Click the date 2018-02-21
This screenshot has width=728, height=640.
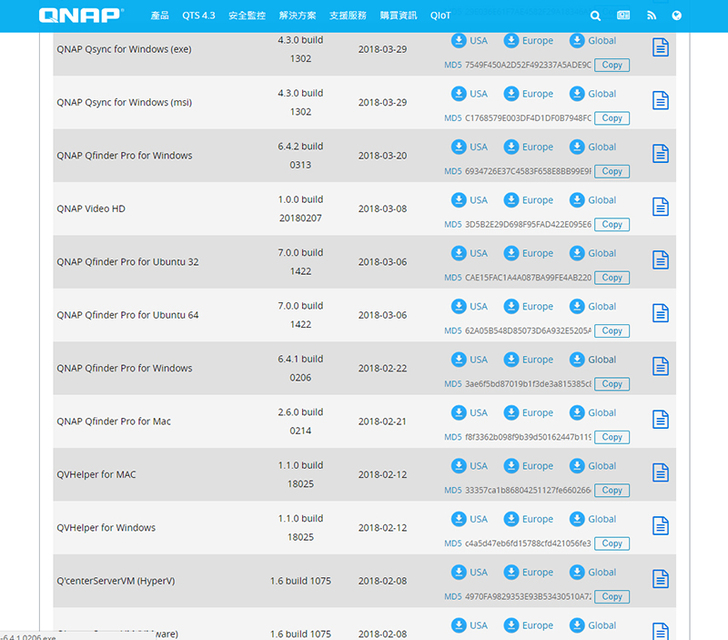point(383,421)
